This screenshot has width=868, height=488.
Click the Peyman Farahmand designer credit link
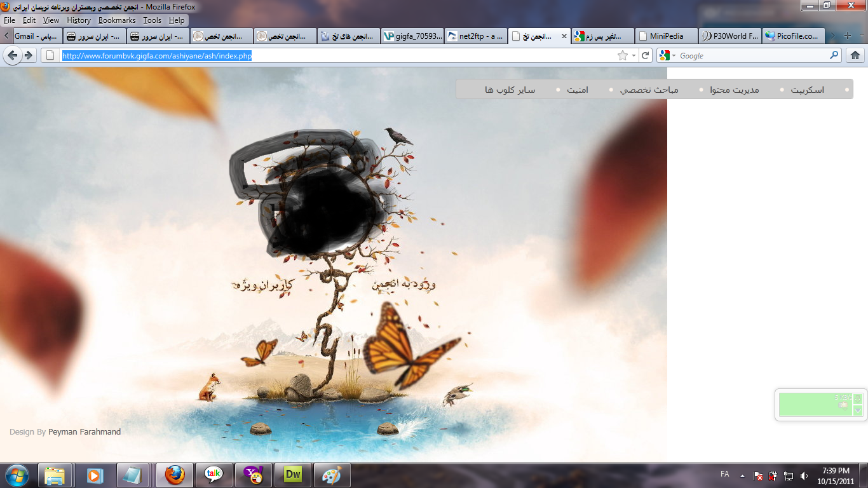pos(85,432)
